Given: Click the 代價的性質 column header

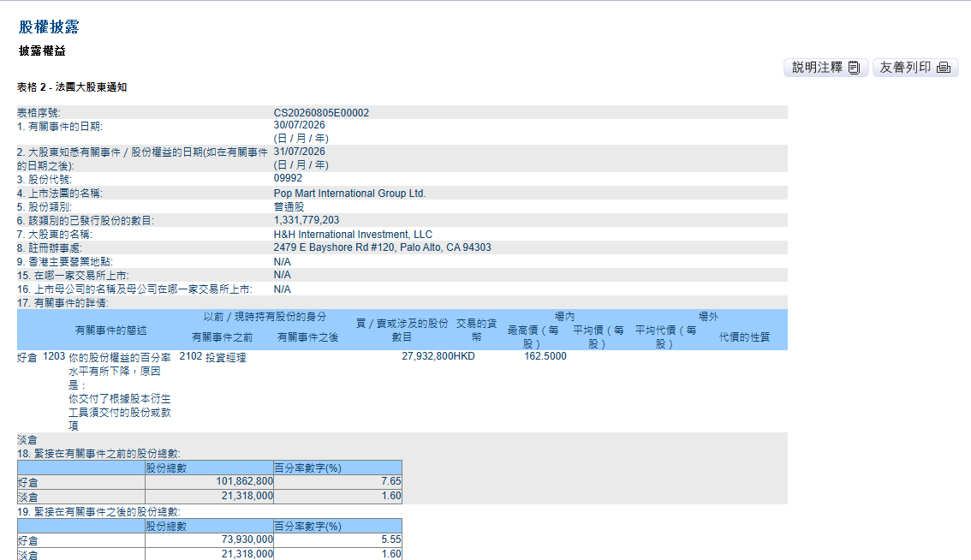Looking at the screenshot, I should click(744, 337).
